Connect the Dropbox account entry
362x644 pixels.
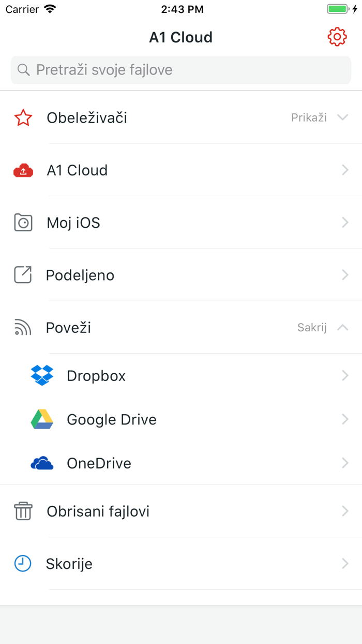coord(181,375)
